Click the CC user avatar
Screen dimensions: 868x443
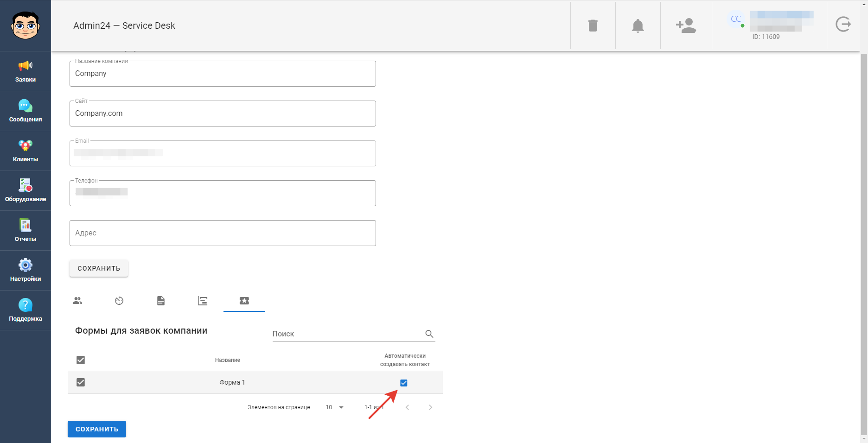(736, 19)
